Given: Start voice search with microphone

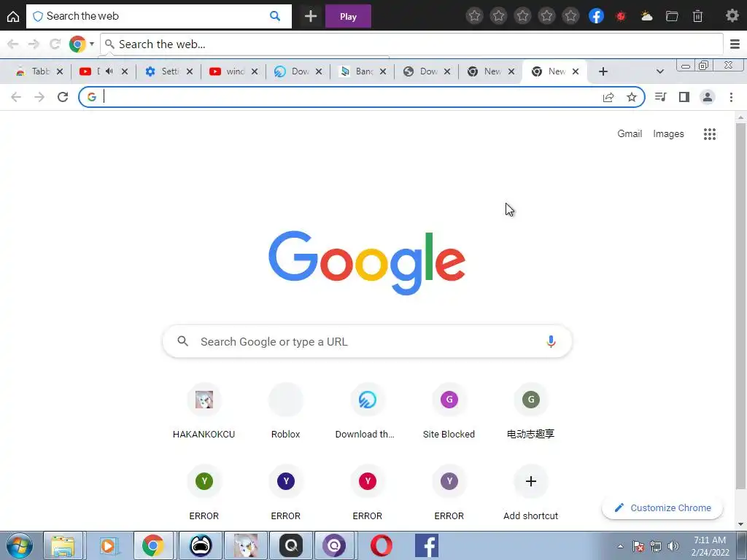Looking at the screenshot, I should [x=551, y=341].
